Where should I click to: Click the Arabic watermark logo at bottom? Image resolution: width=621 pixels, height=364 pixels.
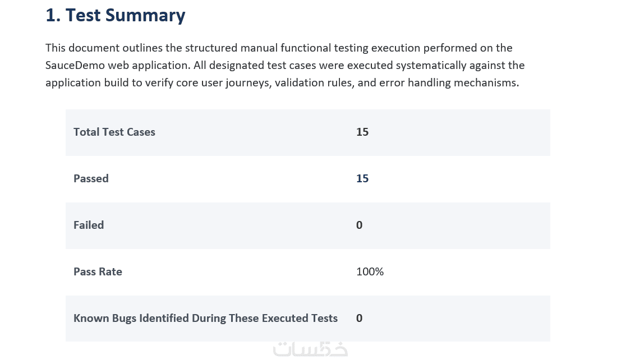311,349
